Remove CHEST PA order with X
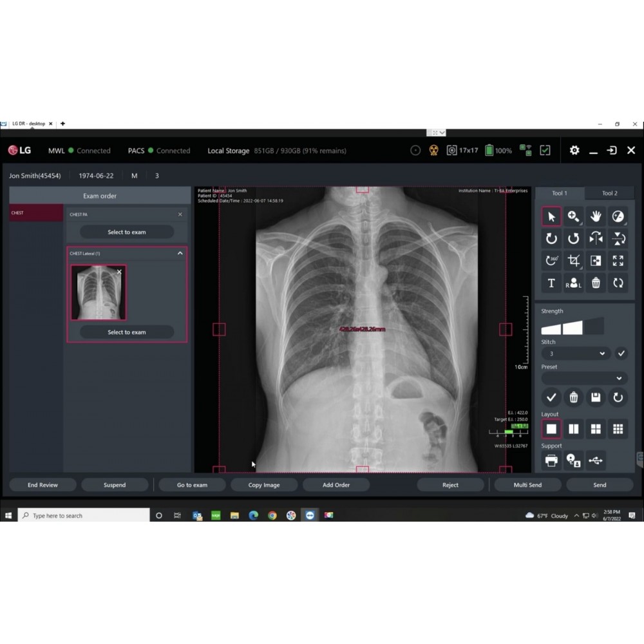Screen dimensions: 644x644 180,214
